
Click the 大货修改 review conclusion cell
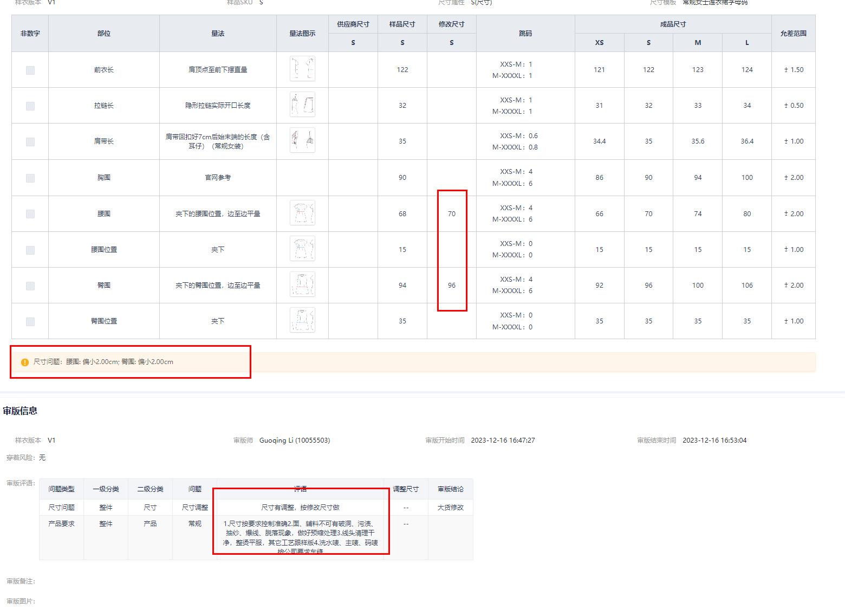click(x=450, y=508)
